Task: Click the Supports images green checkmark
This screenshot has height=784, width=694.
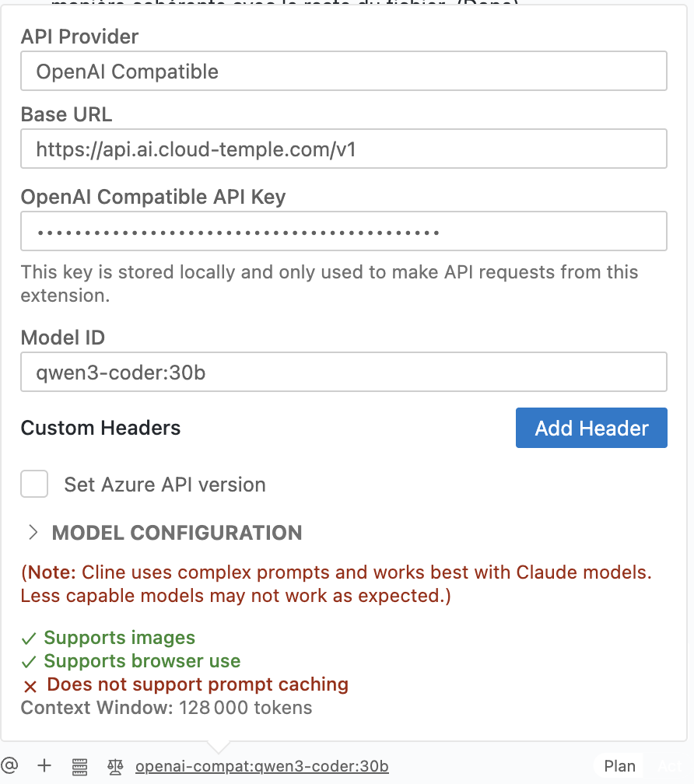Action: click(29, 639)
